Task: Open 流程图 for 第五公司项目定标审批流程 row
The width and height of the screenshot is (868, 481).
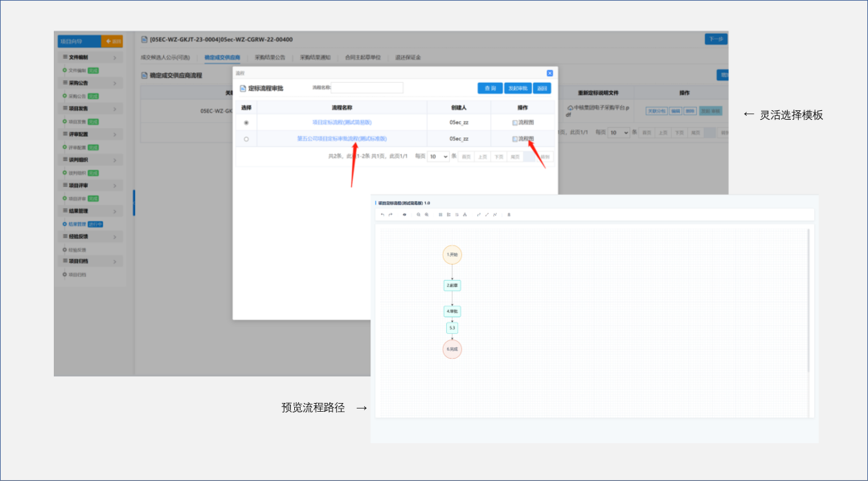Action: coord(523,139)
